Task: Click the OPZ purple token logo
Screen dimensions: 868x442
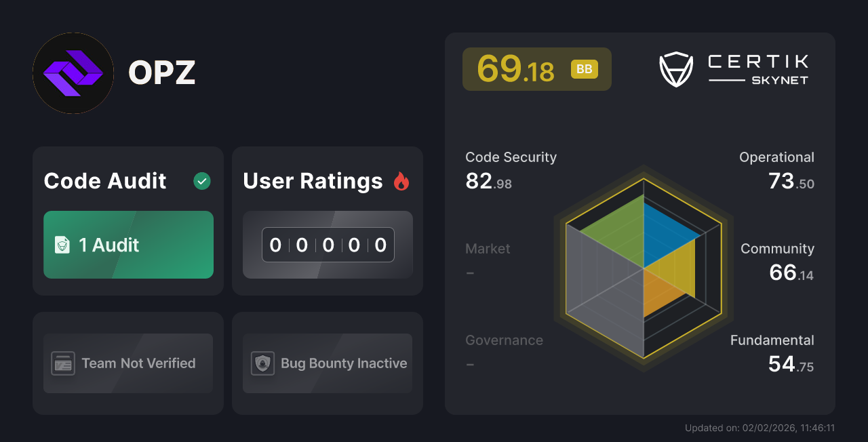Action: (73, 73)
